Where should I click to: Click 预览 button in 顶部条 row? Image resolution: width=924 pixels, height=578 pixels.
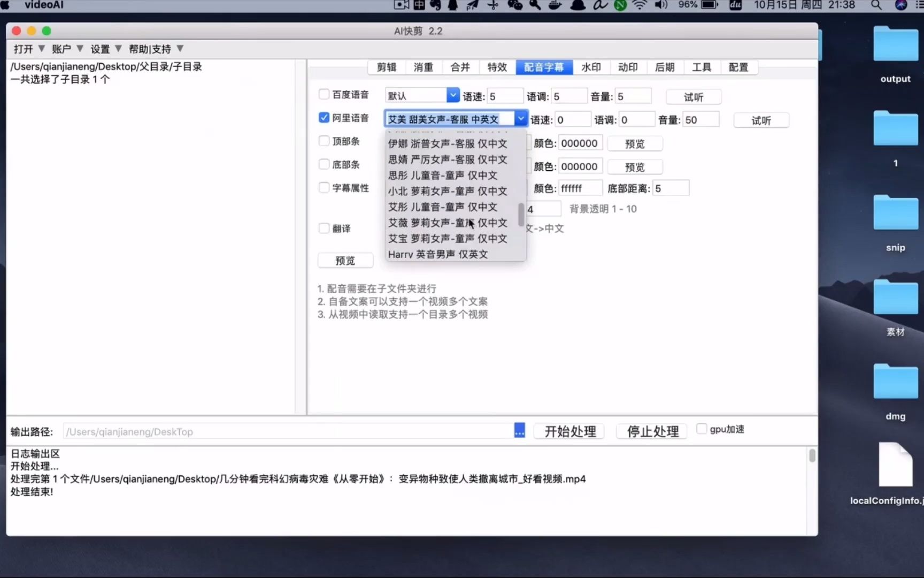click(635, 144)
